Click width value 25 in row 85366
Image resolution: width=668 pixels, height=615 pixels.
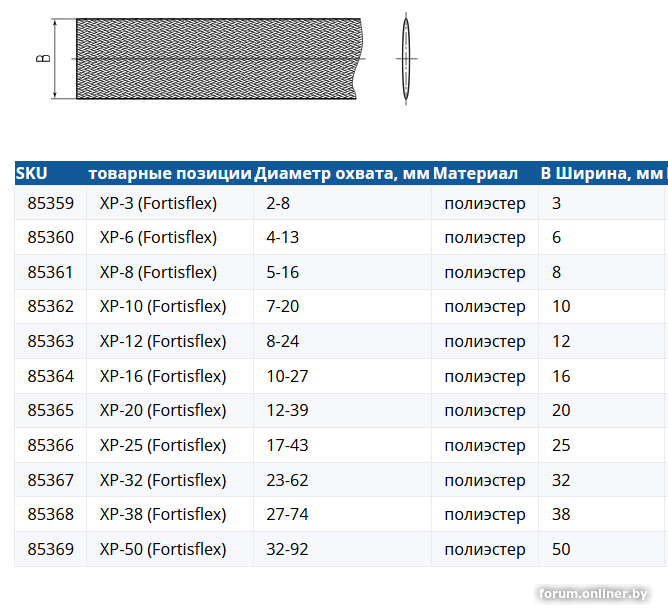[x=561, y=445]
